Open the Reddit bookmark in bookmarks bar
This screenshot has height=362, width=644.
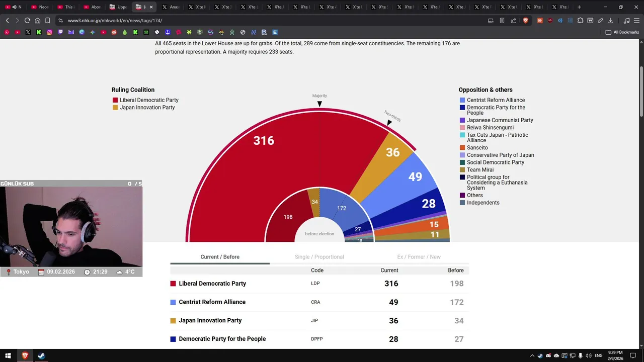[x=114, y=32]
